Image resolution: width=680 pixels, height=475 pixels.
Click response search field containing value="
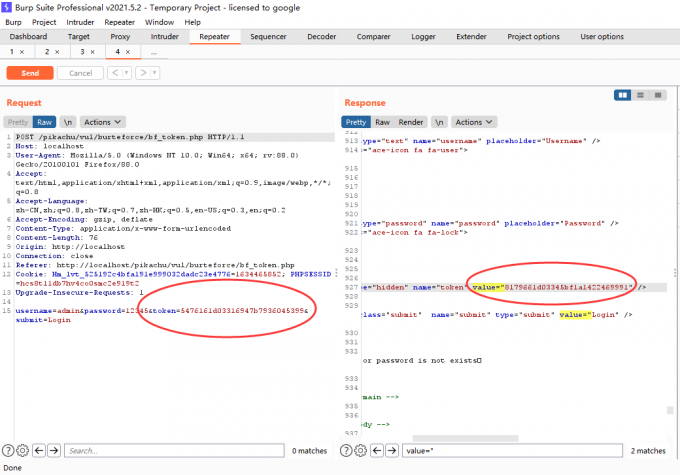[x=512, y=451]
